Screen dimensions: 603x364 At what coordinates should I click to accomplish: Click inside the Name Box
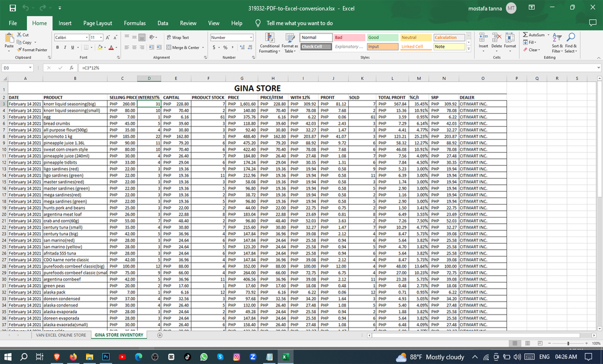click(16, 68)
